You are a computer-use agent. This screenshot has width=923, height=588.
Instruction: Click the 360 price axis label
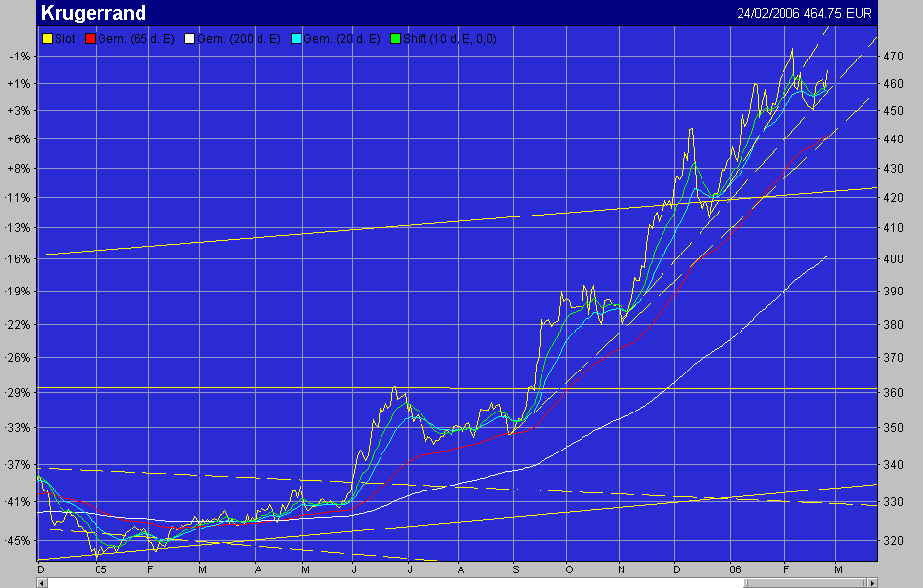pyautogui.click(x=893, y=393)
